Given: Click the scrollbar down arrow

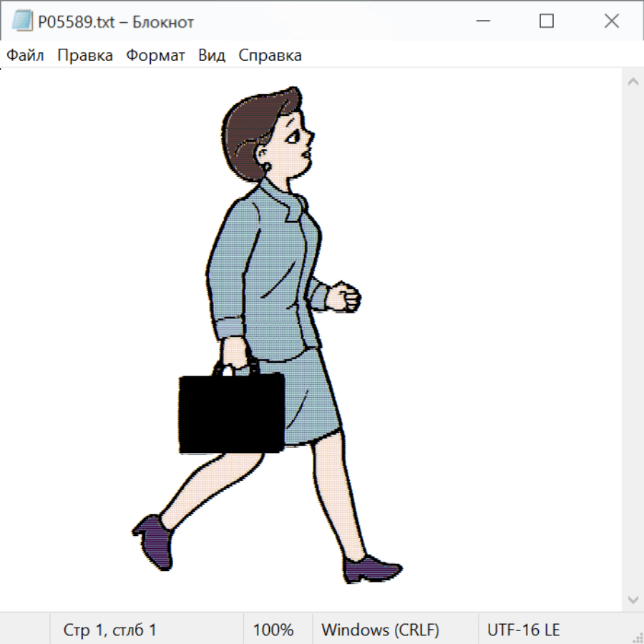Looking at the screenshot, I should pos(633,599).
